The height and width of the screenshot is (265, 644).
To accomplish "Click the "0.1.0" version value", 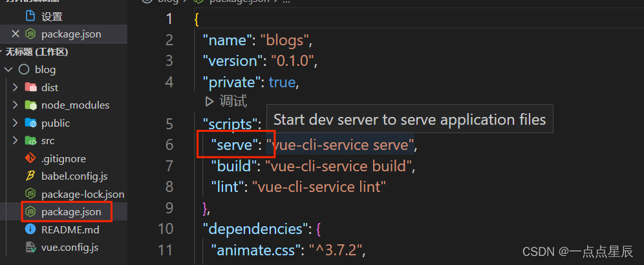I will click(x=292, y=61).
